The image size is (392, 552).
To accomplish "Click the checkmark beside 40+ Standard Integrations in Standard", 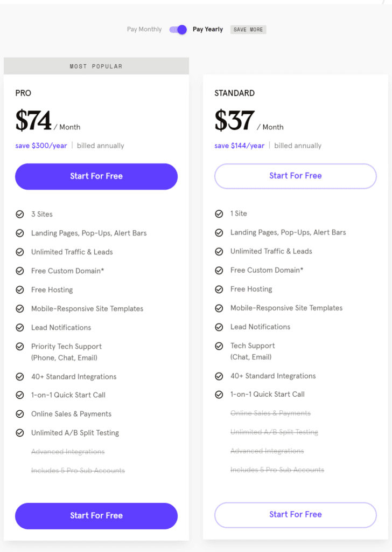I will click(219, 376).
